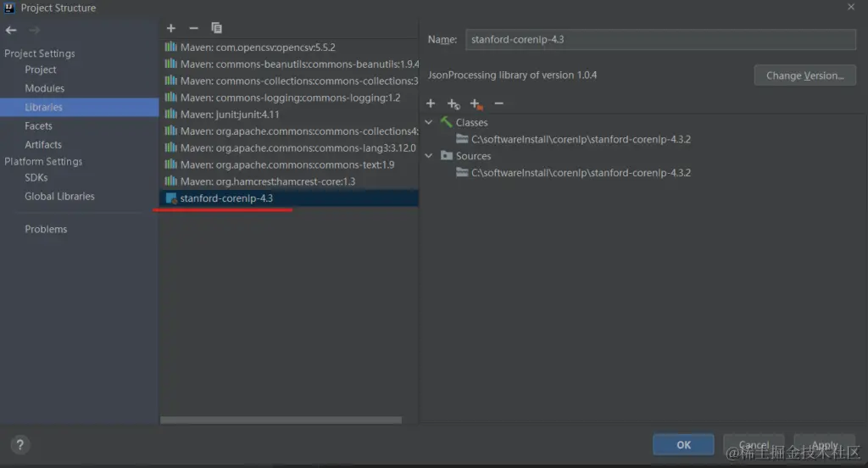The width and height of the screenshot is (868, 468).
Task: Remove selected root with minus icon
Action: (498, 103)
